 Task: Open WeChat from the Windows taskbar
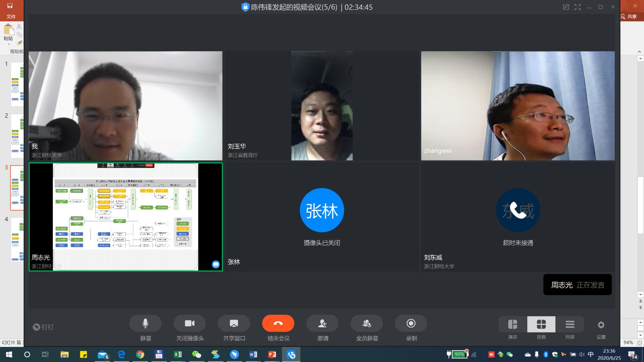pyautogui.click(x=196, y=355)
